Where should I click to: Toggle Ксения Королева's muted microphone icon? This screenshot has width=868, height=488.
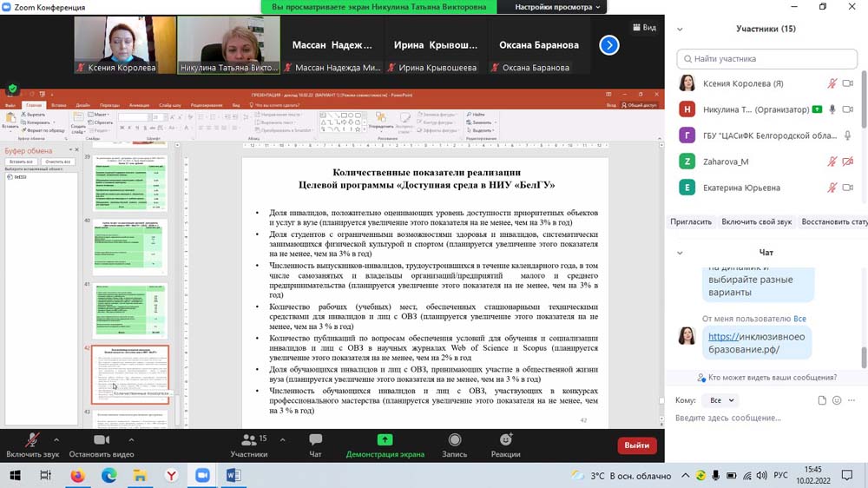click(832, 83)
